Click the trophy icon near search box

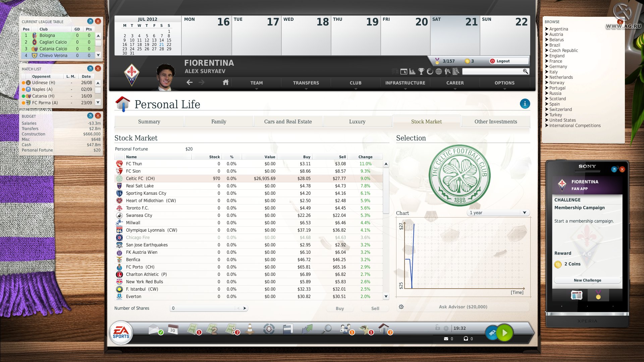pyautogui.click(x=421, y=71)
